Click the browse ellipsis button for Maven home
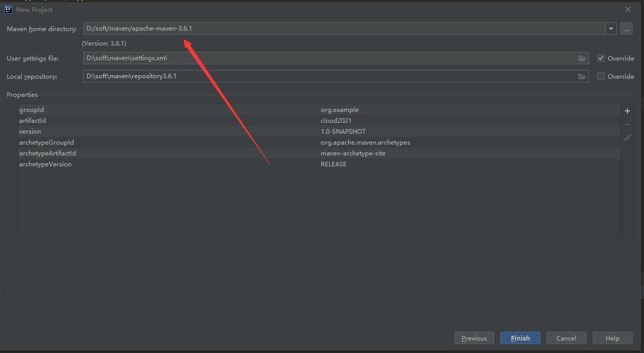644x353 pixels. tap(626, 29)
